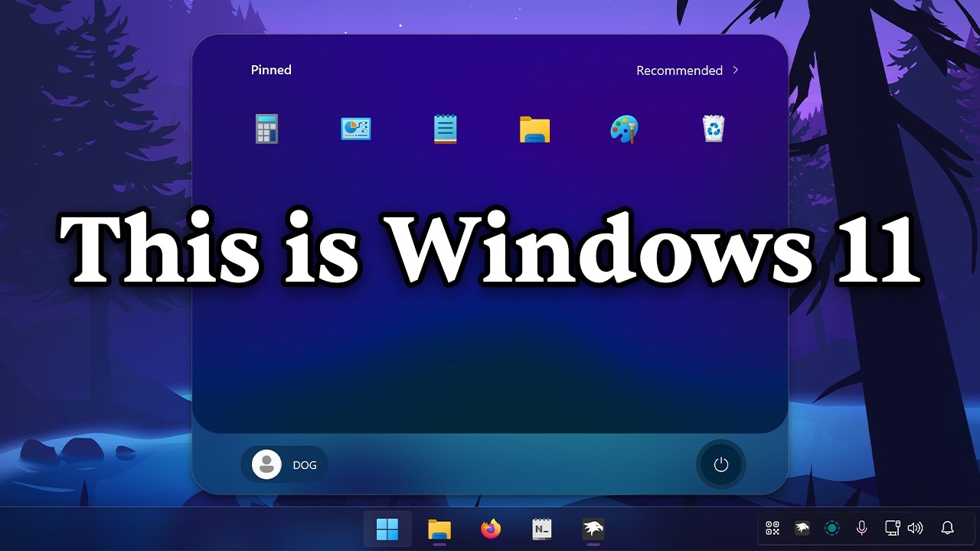
Task: Click the Pinned heading in Start menu
Action: 271,70
